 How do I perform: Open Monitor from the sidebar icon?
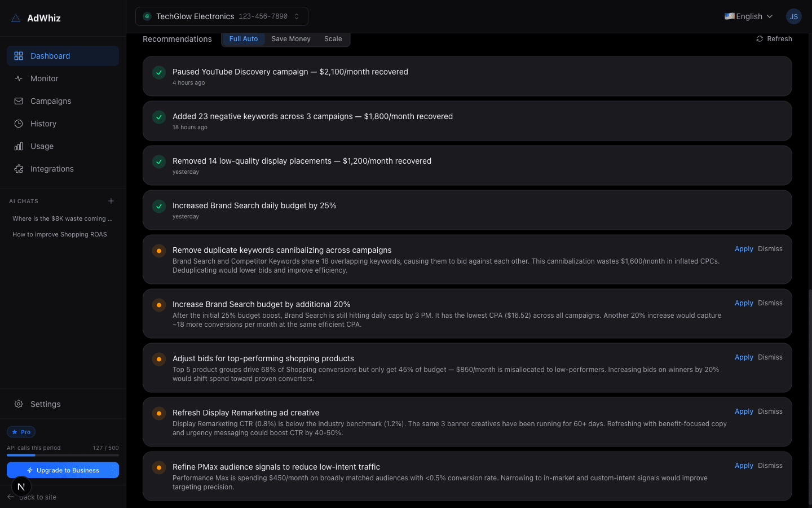coord(17,78)
